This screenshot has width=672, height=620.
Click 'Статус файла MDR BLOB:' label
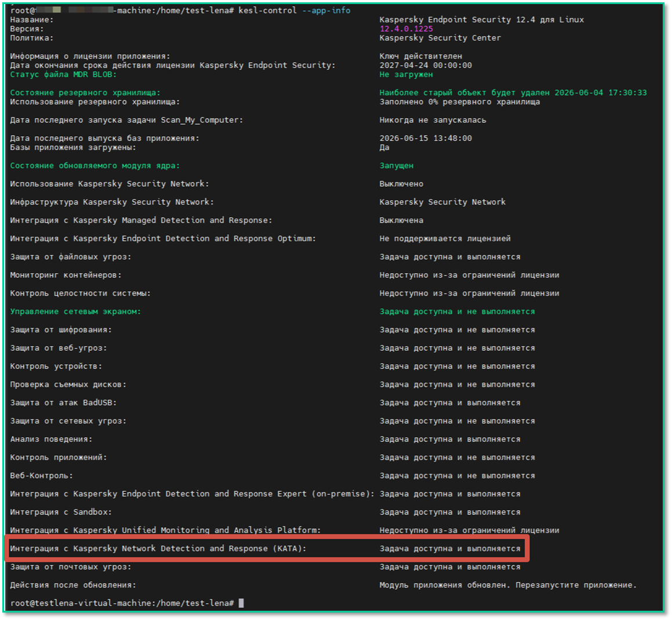[x=63, y=74]
